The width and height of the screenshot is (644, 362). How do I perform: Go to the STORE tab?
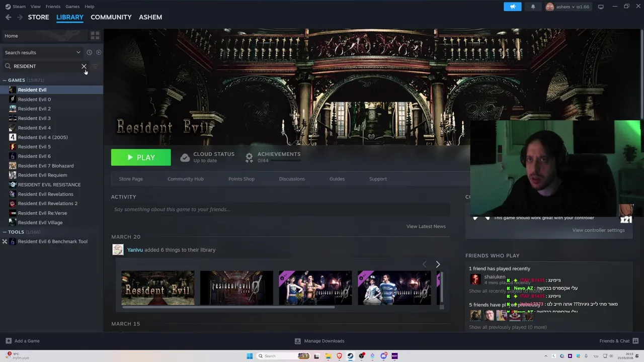[38, 17]
